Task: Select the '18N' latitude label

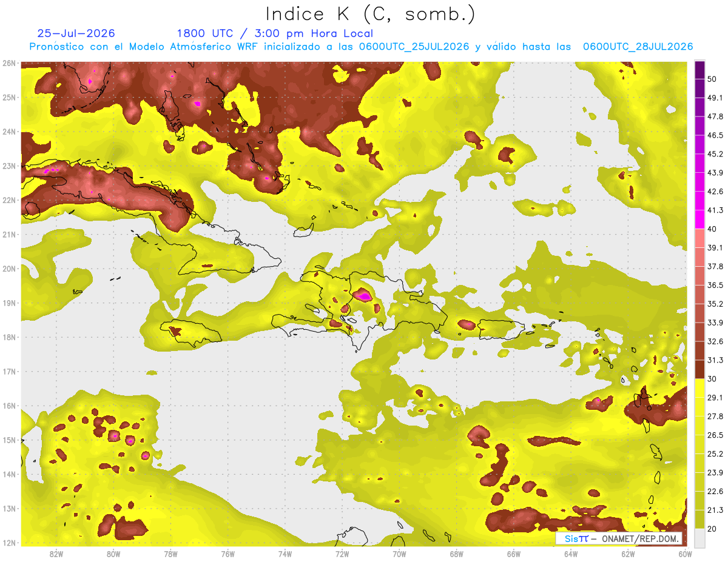Action: tap(9, 337)
